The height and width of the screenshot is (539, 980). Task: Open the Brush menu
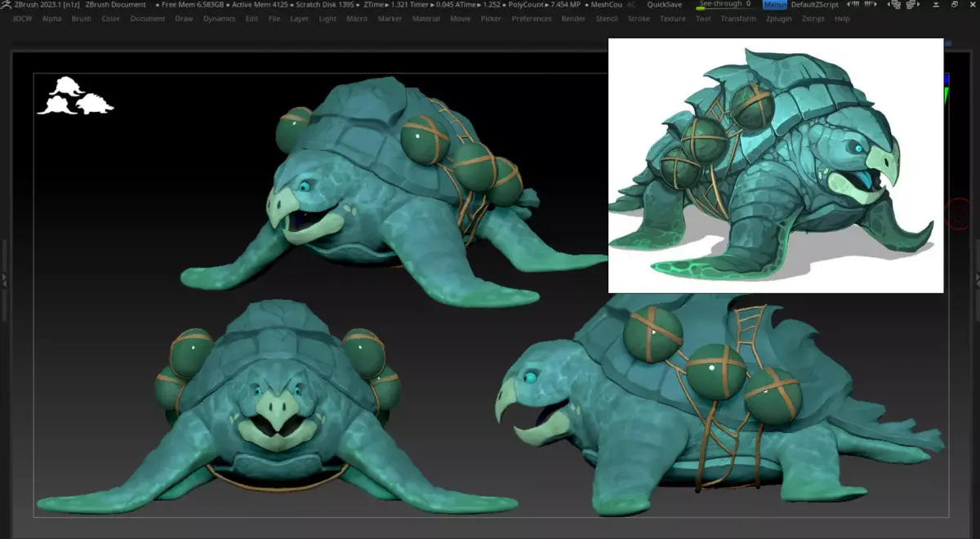pyautogui.click(x=82, y=19)
